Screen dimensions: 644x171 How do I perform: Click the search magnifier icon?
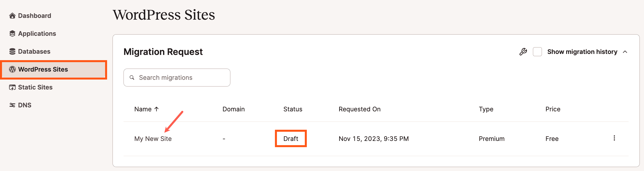coord(132,78)
